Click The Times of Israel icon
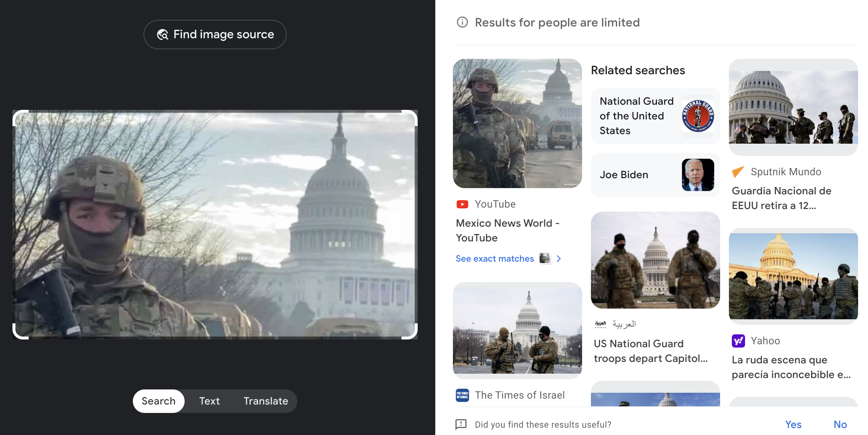The height and width of the screenshot is (435, 868). click(x=462, y=395)
